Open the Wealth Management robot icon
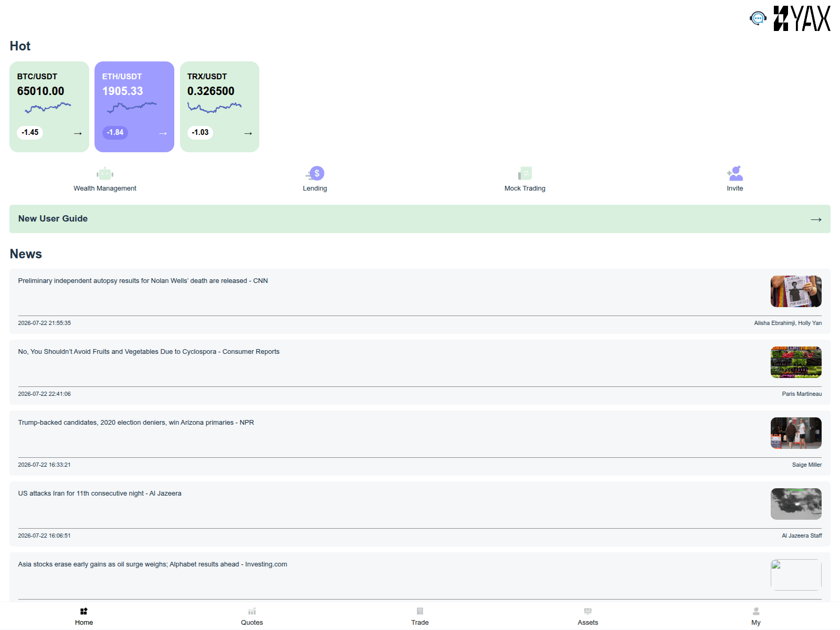The width and height of the screenshot is (840, 630). point(105,173)
